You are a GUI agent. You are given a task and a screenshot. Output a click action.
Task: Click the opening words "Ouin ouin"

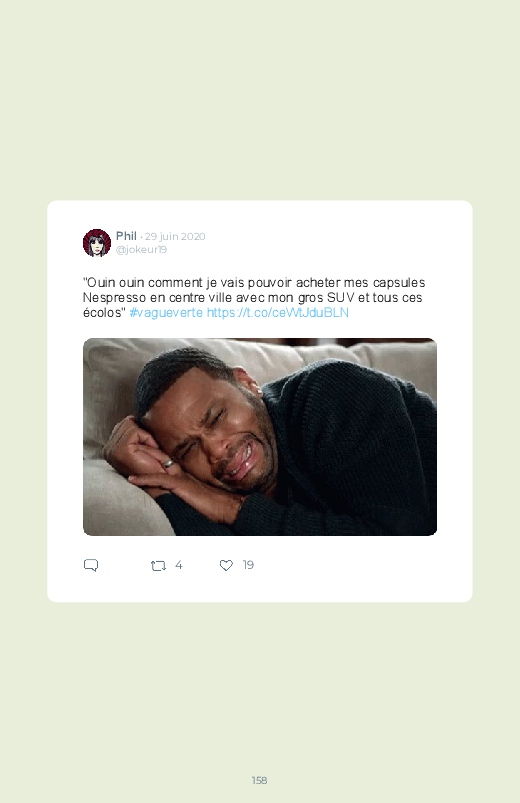114,283
